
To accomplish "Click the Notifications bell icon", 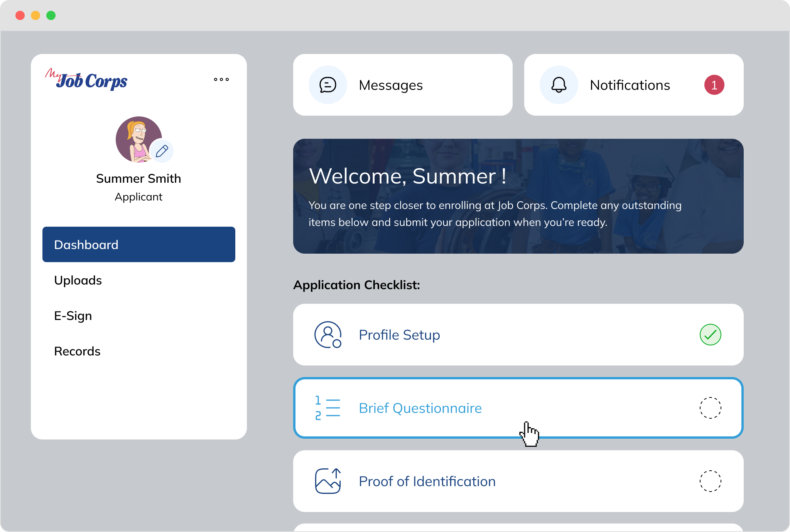I will tap(559, 85).
